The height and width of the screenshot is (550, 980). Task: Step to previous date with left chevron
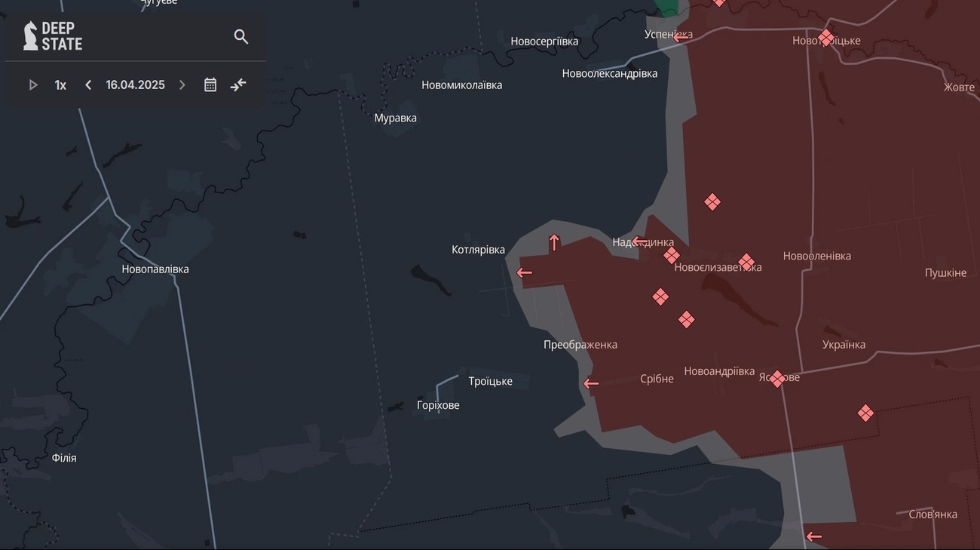(x=87, y=84)
